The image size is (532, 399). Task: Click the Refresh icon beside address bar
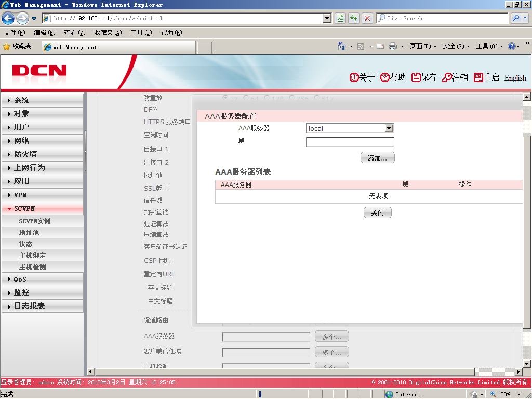(354, 18)
